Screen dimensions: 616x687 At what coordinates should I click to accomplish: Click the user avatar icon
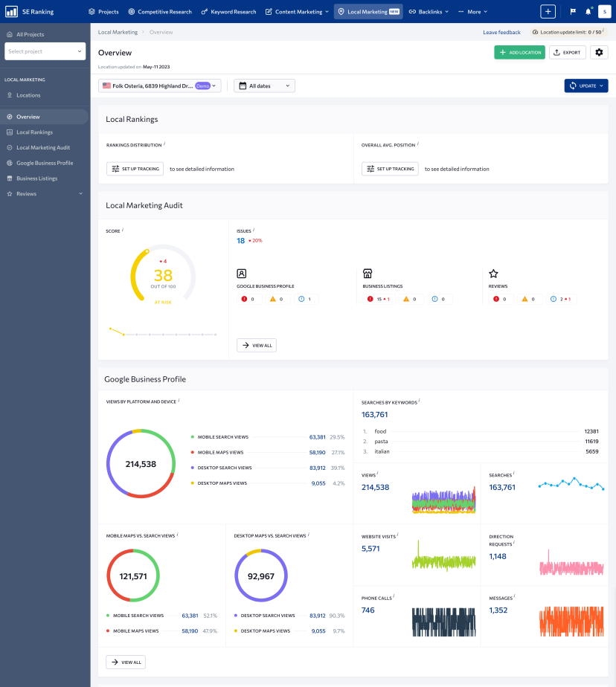pyautogui.click(x=604, y=12)
